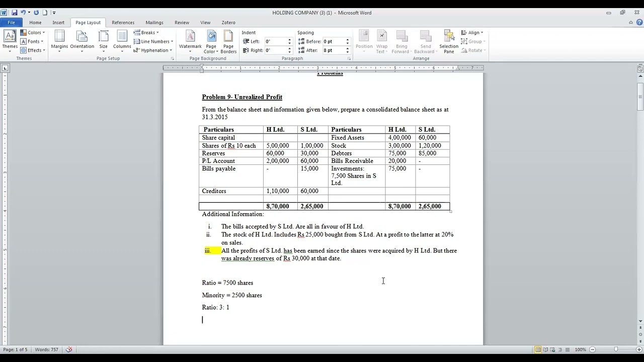Image resolution: width=644 pixels, height=362 pixels.
Task: Click the Indent Left value field
Action: coord(275,41)
